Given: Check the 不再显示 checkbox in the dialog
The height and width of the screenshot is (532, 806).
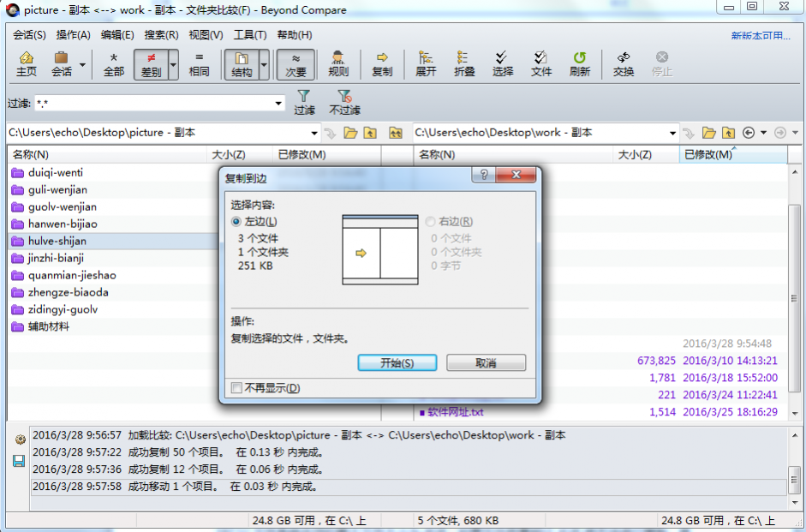Looking at the screenshot, I should tap(237, 388).
